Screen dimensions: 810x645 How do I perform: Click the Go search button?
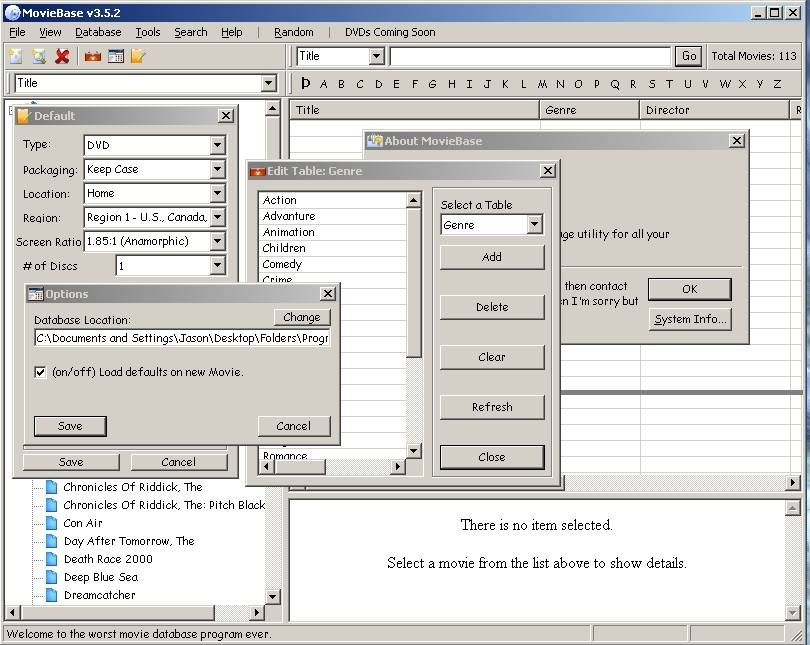tap(688, 56)
